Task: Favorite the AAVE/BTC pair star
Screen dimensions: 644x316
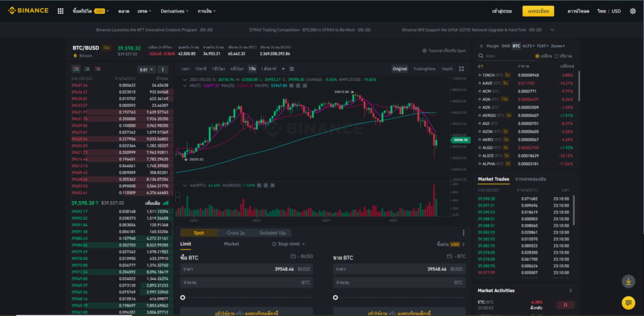Action: click(x=479, y=83)
